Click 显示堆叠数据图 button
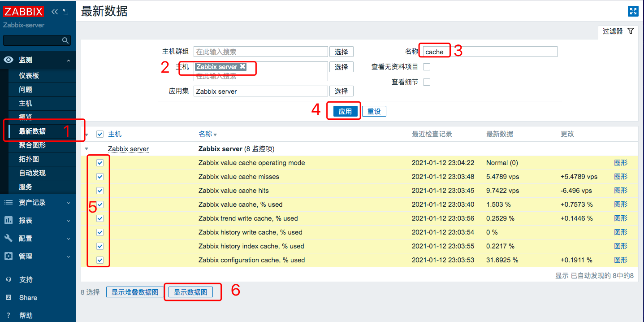This screenshot has width=644, height=322. [135, 292]
